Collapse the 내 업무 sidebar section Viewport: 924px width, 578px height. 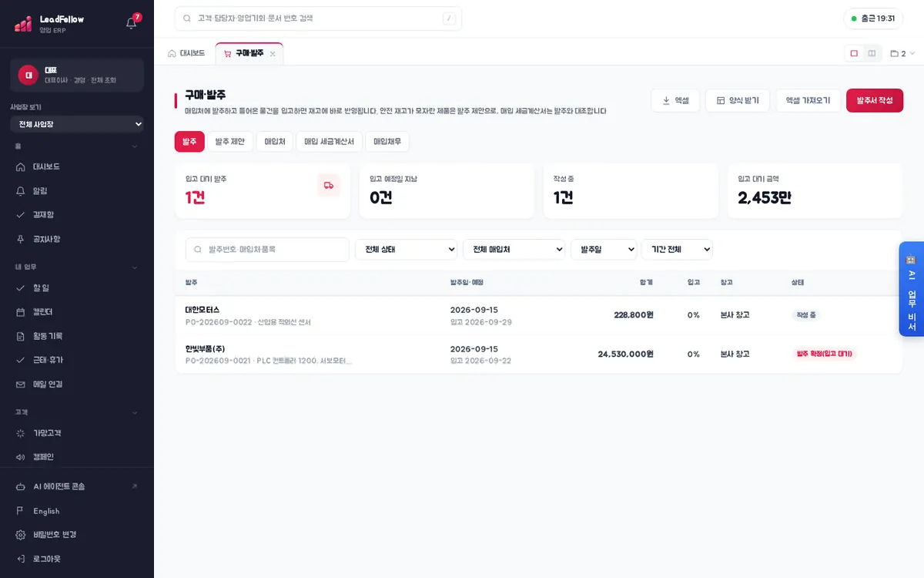click(x=135, y=267)
